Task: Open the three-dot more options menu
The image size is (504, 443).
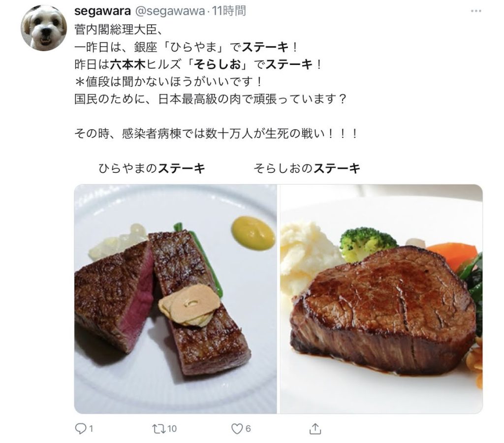Action: point(476,11)
